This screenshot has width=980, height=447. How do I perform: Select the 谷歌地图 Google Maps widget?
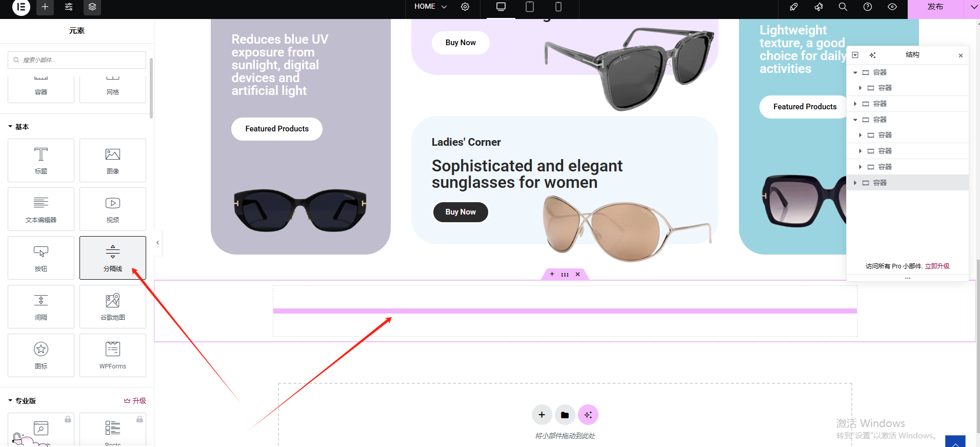(x=113, y=306)
